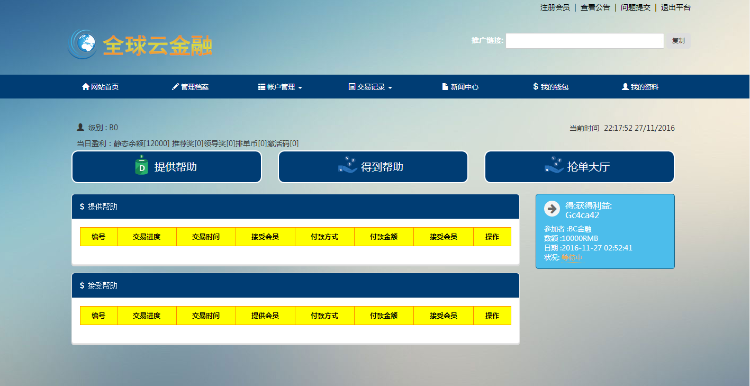Click the 付款金额 header in 提供帮助 table
Viewport: 750px width, 386px height.
click(x=384, y=237)
